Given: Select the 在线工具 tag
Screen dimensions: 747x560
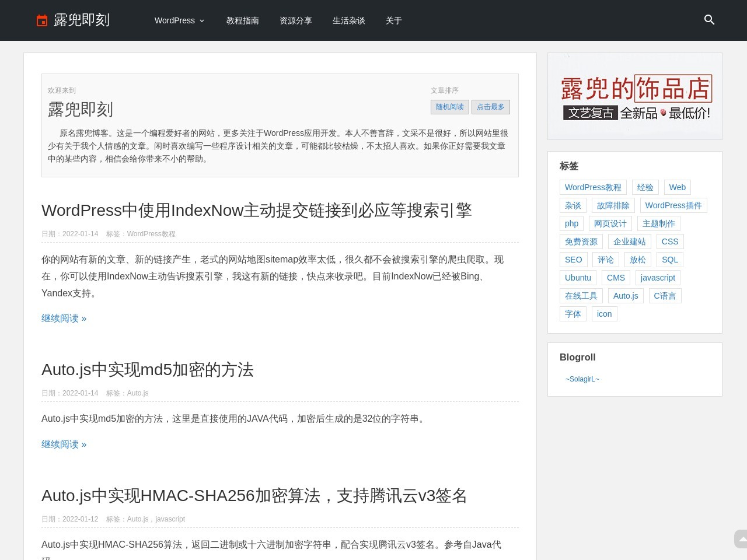Looking at the screenshot, I should [581, 296].
